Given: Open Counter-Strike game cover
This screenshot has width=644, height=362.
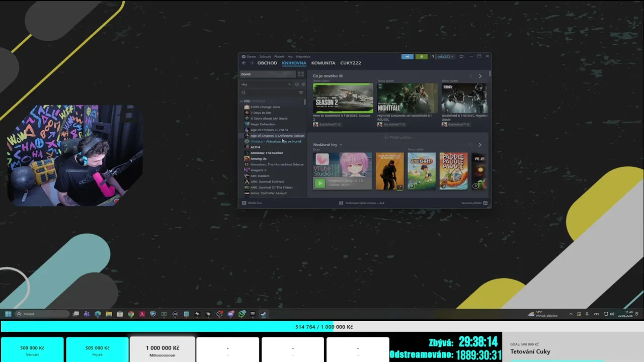Looking at the screenshot, I should click(390, 171).
